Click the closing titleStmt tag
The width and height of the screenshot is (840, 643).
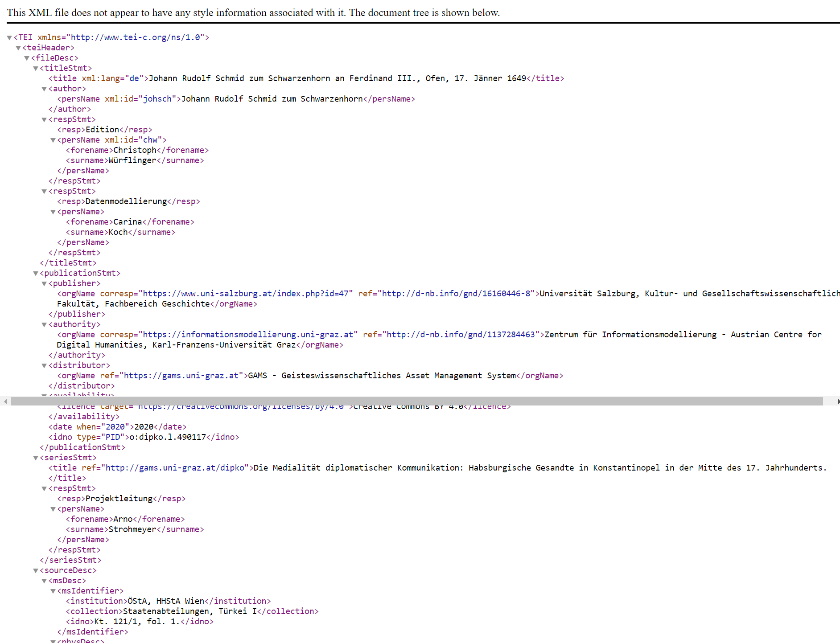[68, 263]
